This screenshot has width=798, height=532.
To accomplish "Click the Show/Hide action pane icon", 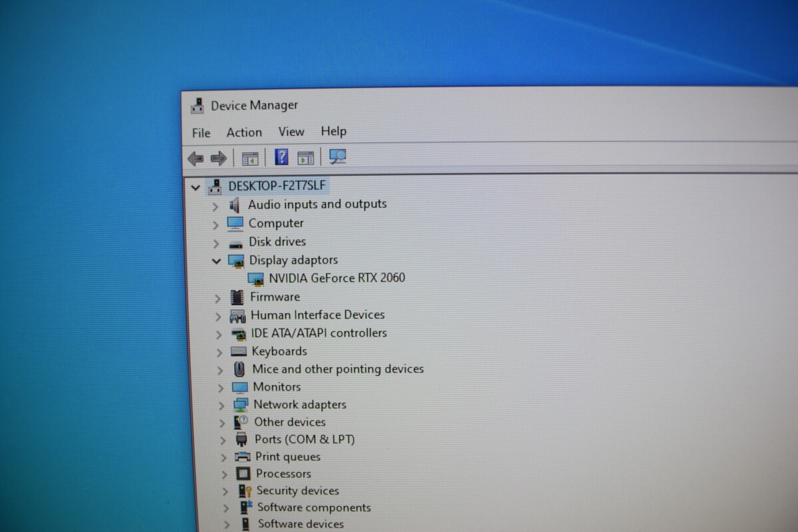I will pyautogui.click(x=305, y=158).
